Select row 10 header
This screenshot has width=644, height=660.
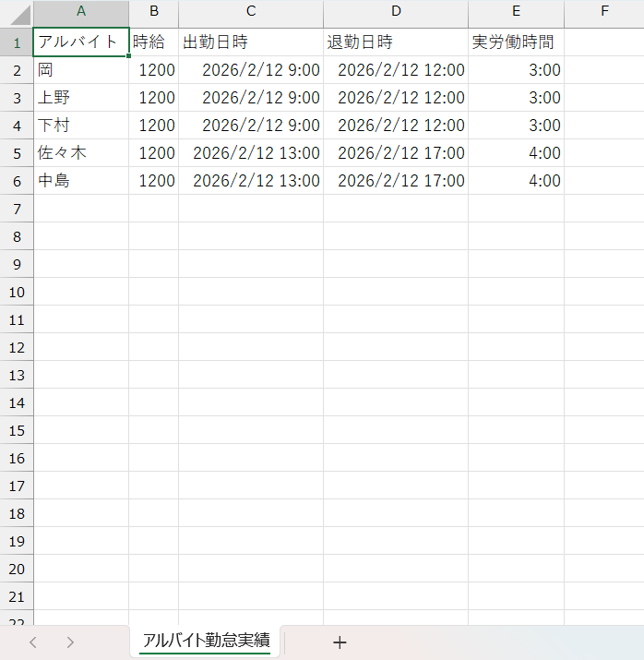tap(17, 292)
